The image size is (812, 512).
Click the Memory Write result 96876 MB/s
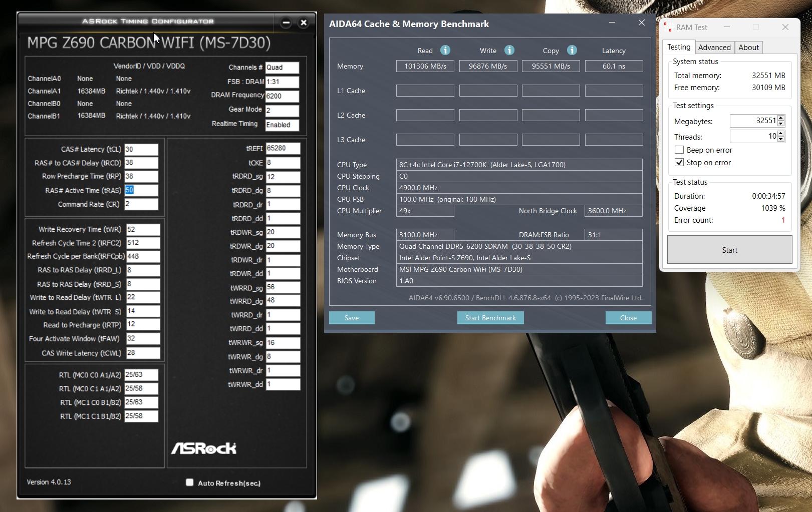488,66
